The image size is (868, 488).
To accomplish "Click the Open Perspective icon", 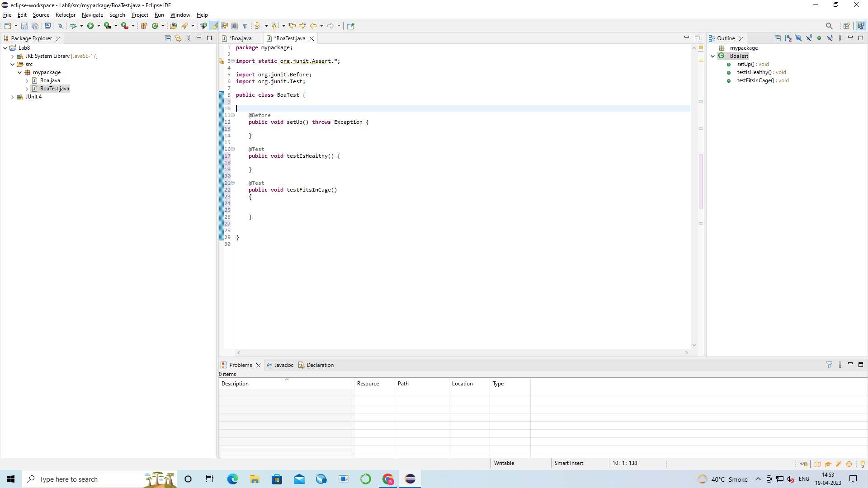I will [x=846, y=26].
